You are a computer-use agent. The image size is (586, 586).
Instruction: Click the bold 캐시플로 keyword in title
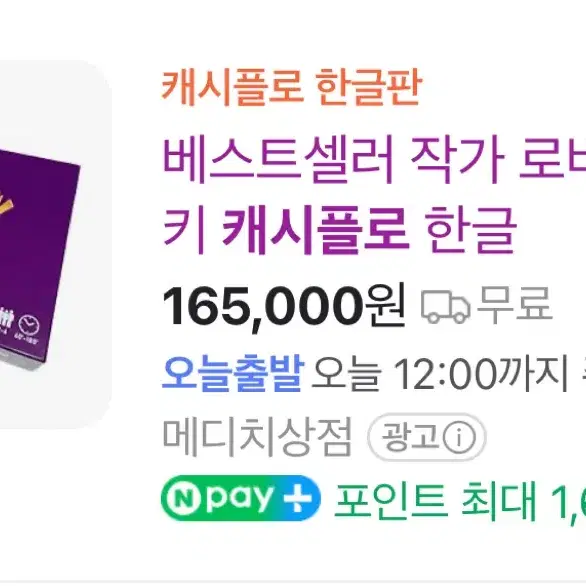pyautogui.click(x=315, y=230)
